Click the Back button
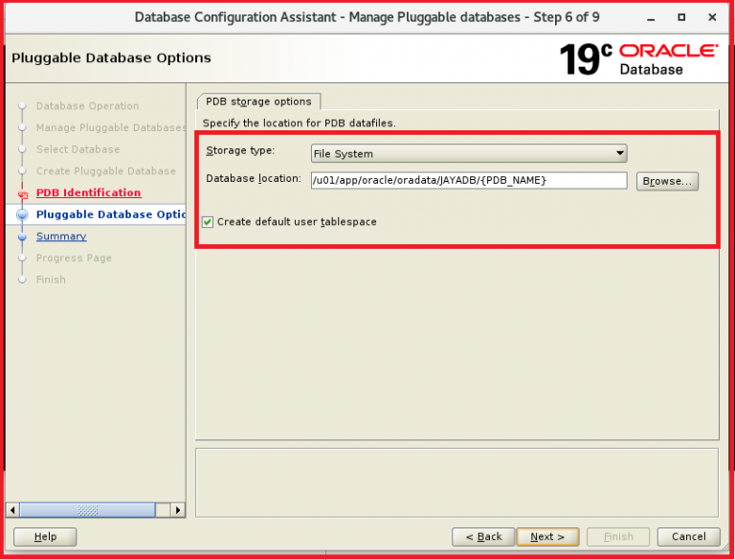Screen dimensions: 735x560 click(483, 537)
